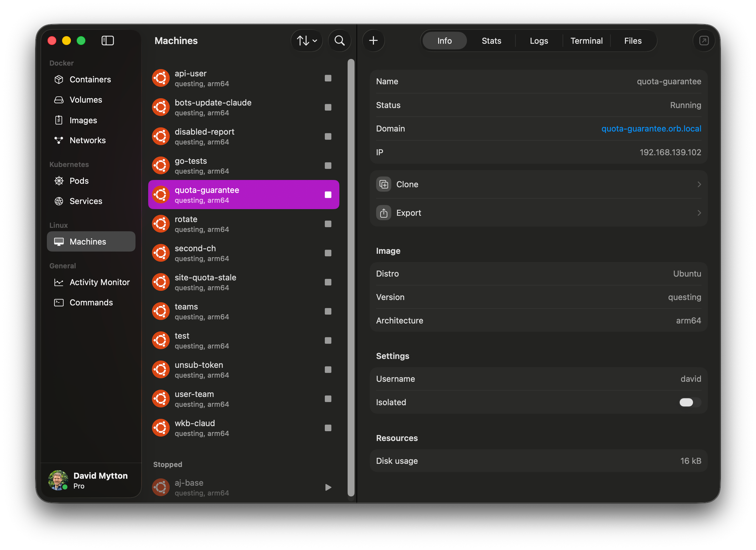Expand the Export option row
This screenshot has height=550, width=756.
538,213
